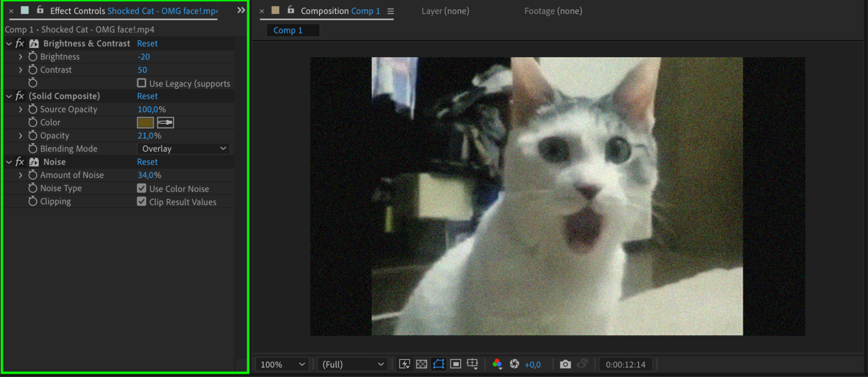Screen dimensions: 868x377
Task: Collapse the Solid Composite effect
Action: click(9, 96)
